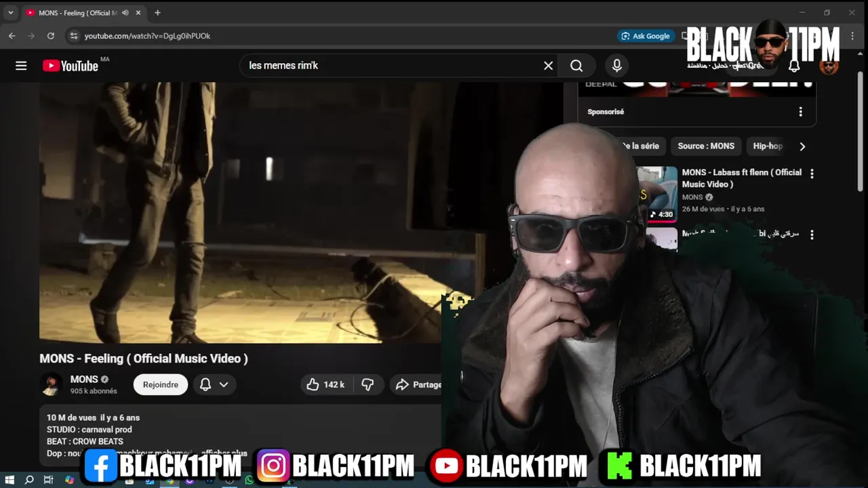The height and width of the screenshot is (488, 868).
Task: Select the Hip-hop filter chip
Action: tap(768, 146)
